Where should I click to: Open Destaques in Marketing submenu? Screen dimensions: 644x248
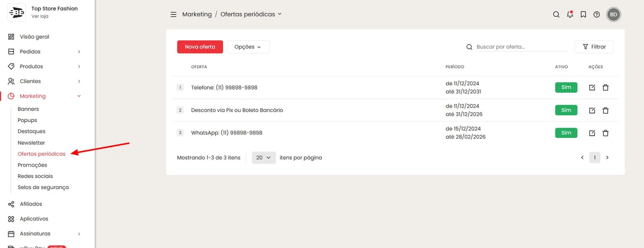click(x=31, y=131)
